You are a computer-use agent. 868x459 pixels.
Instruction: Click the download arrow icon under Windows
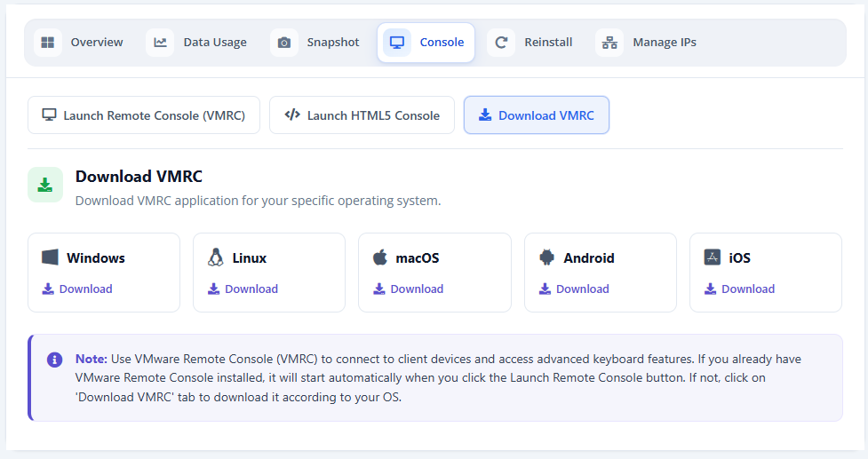pyautogui.click(x=48, y=289)
